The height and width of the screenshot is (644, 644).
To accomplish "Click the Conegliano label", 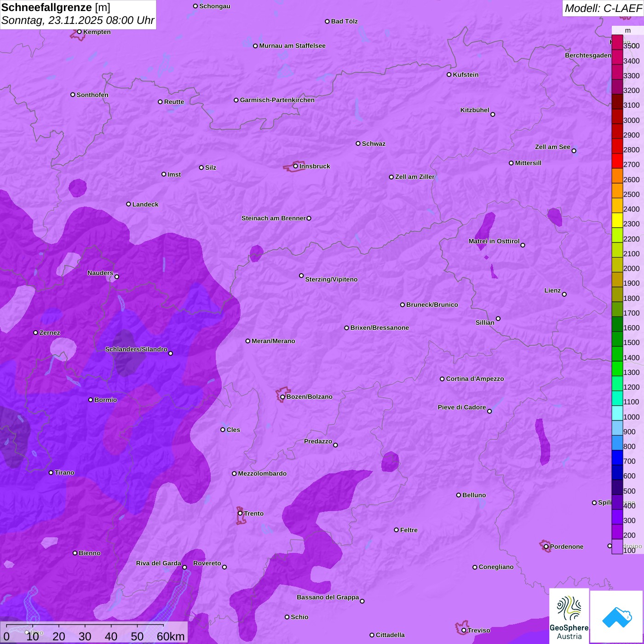I will [496, 567].
